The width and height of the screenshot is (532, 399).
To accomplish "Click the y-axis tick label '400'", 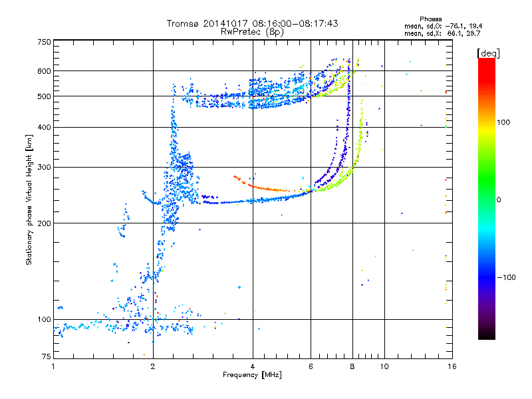I will click(44, 127).
